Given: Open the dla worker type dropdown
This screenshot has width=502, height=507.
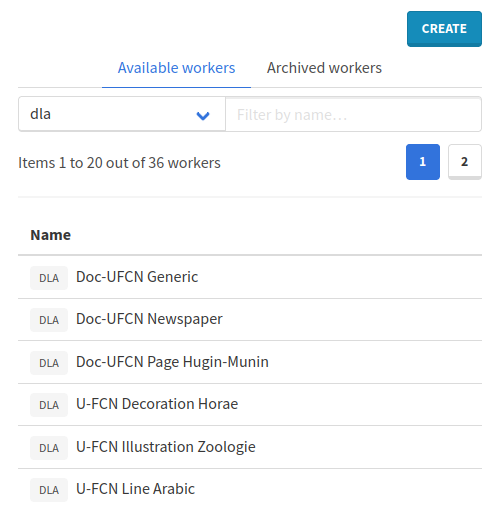Looking at the screenshot, I should click(x=122, y=114).
